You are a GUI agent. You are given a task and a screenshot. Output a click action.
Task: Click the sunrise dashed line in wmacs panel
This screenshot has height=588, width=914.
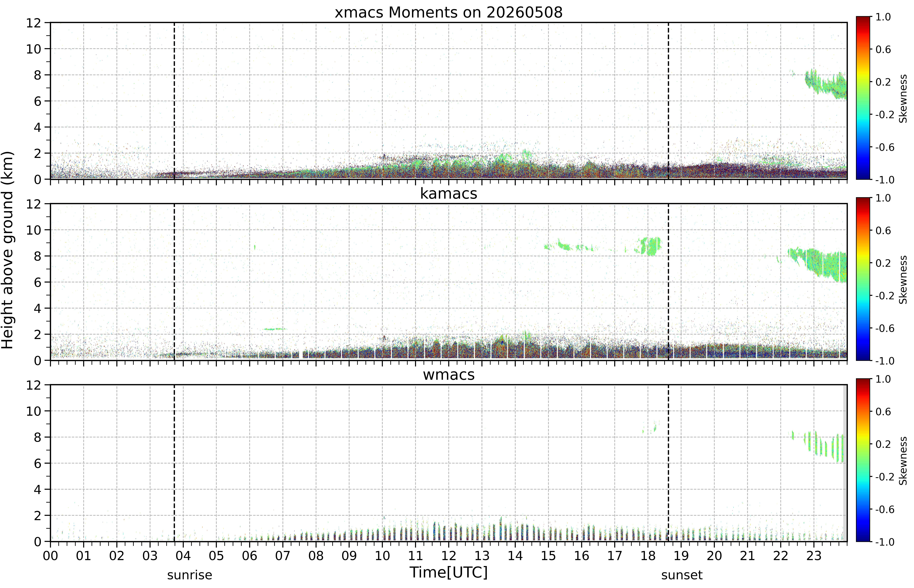click(x=174, y=463)
